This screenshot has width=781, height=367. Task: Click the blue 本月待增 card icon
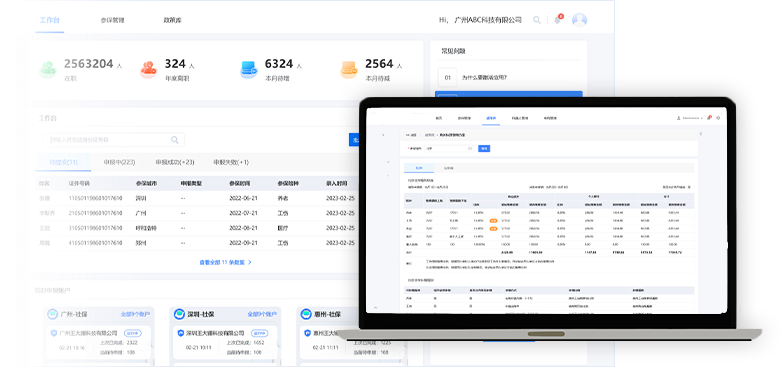(x=249, y=70)
